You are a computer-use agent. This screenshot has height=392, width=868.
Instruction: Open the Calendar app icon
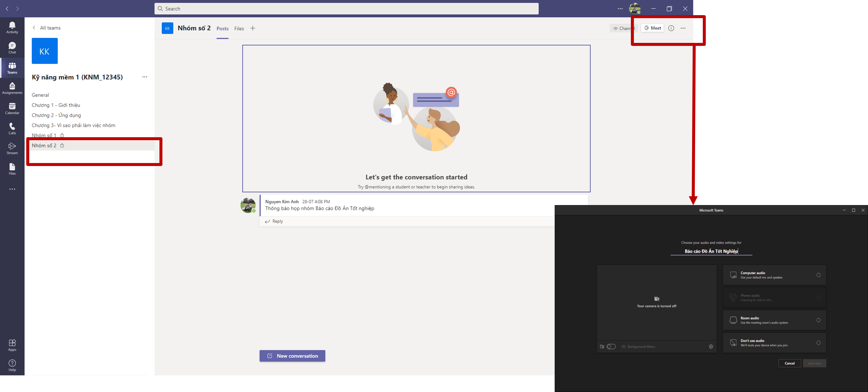tap(12, 108)
